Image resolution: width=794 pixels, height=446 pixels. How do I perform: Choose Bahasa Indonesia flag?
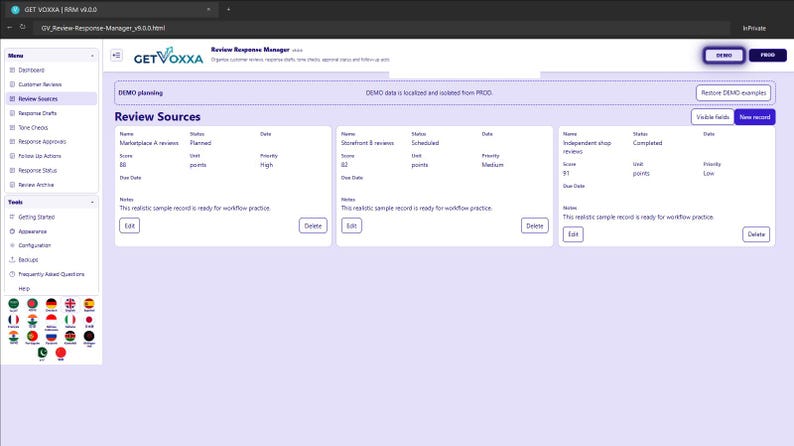click(x=51, y=322)
